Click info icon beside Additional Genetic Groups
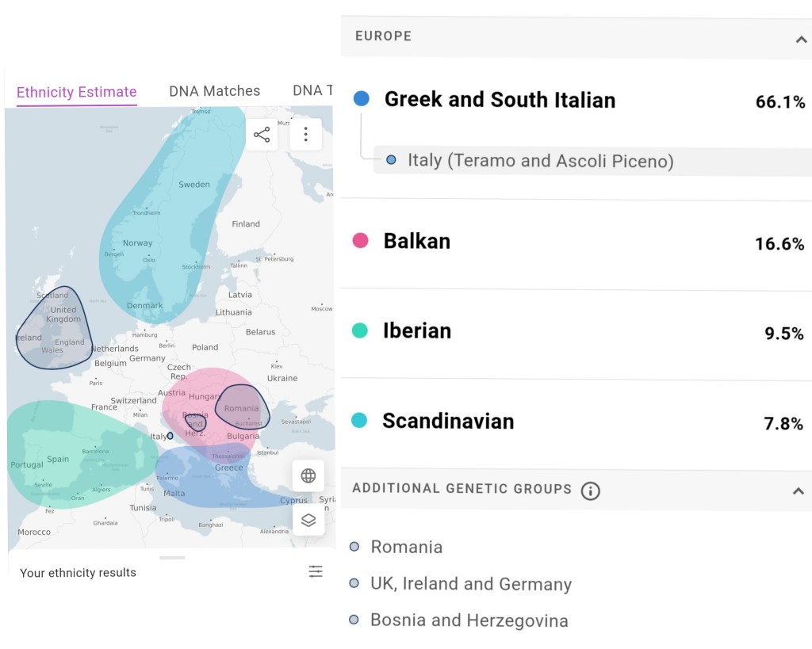The height and width of the screenshot is (649, 812). tap(590, 491)
